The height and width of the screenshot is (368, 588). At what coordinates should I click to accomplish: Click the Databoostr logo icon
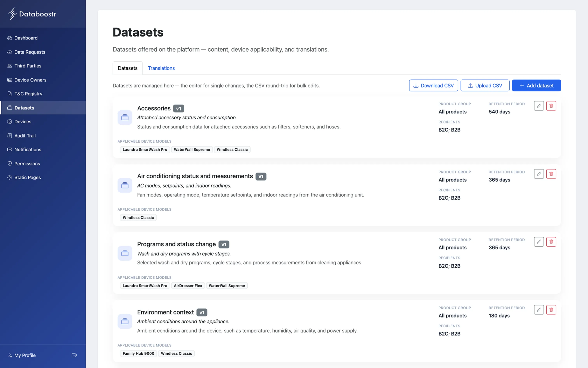click(12, 14)
